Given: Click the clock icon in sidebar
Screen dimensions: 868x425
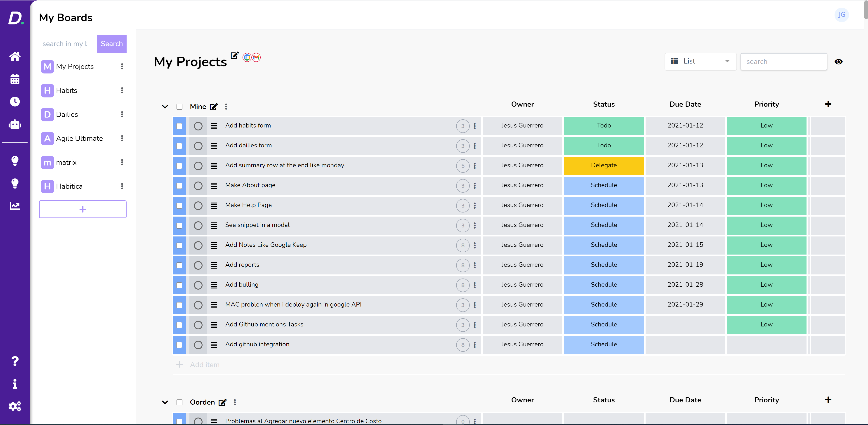Looking at the screenshot, I should click(15, 102).
